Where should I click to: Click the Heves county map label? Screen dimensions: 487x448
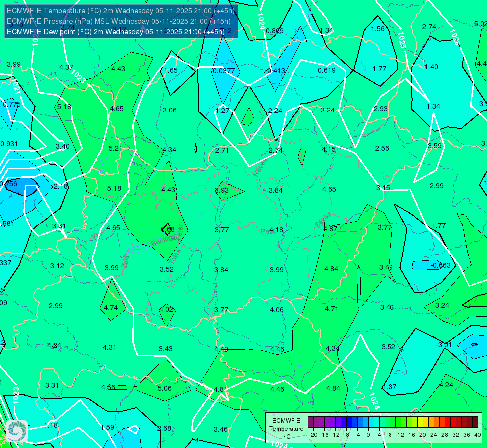pyautogui.click(x=260, y=168)
